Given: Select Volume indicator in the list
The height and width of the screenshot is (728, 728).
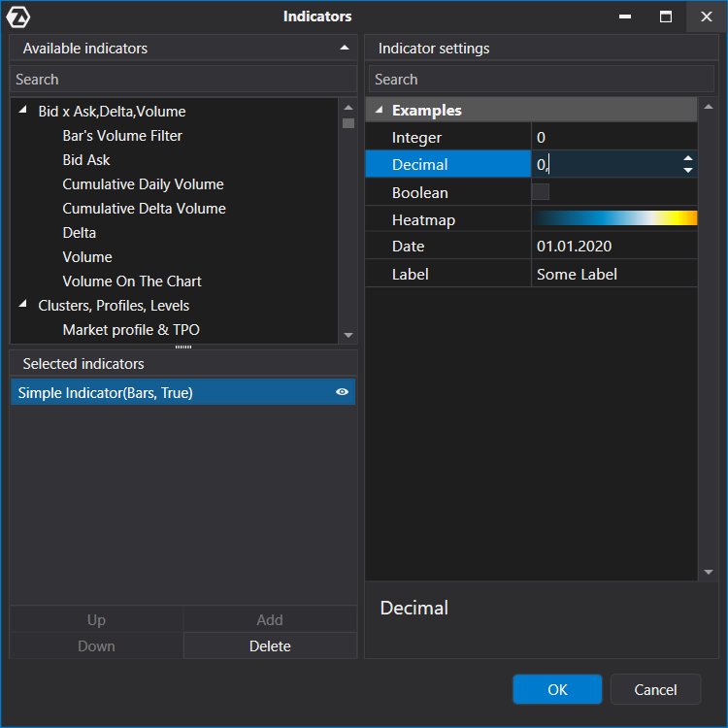Looking at the screenshot, I should tap(87, 257).
